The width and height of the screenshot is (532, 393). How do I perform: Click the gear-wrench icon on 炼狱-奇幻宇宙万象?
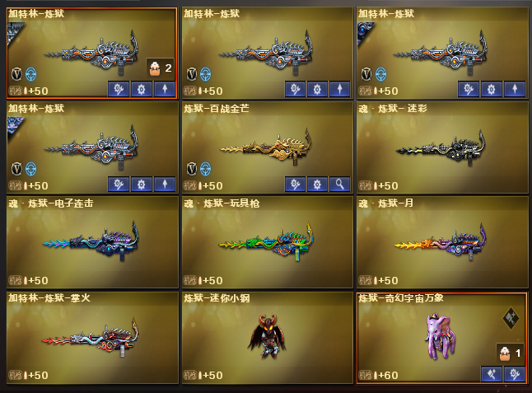pos(515,374)
